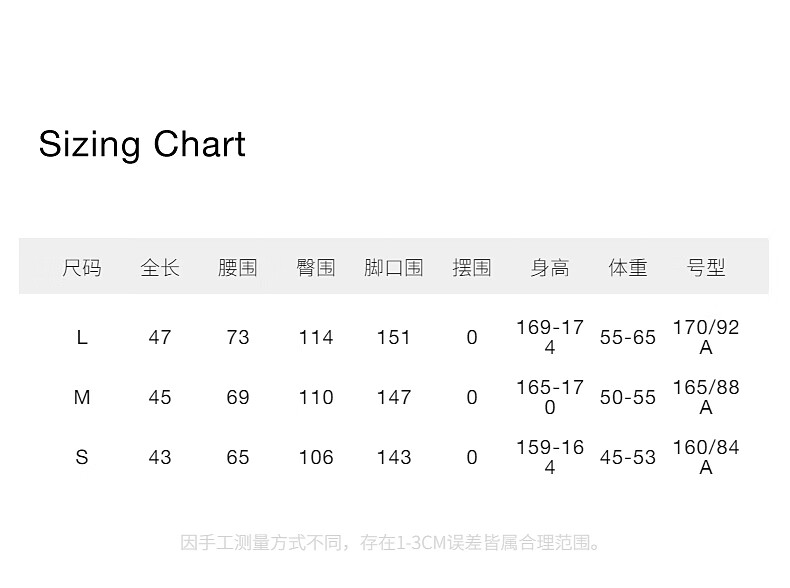The width and height of the screenshot is (790, 588).
Task: Click the measurement error footnote text
Action: tap(393, 543)
